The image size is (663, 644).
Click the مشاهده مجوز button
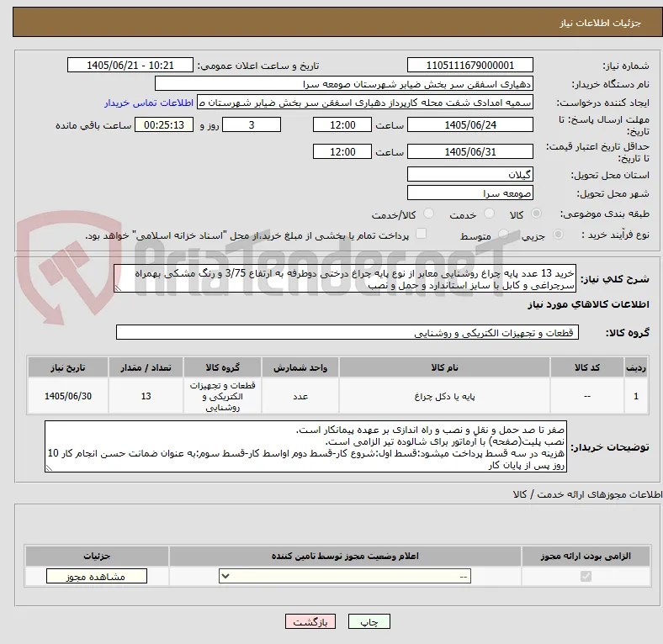click(97, 577)
